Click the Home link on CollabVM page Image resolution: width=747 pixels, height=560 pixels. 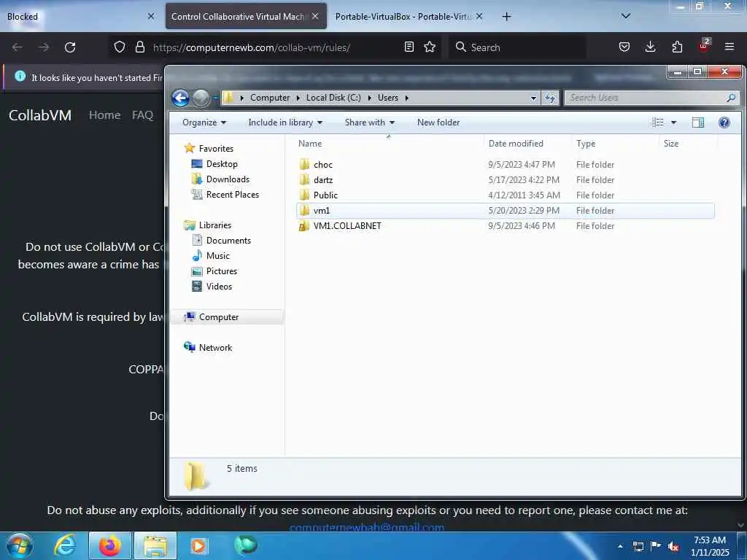pos(104,115)
